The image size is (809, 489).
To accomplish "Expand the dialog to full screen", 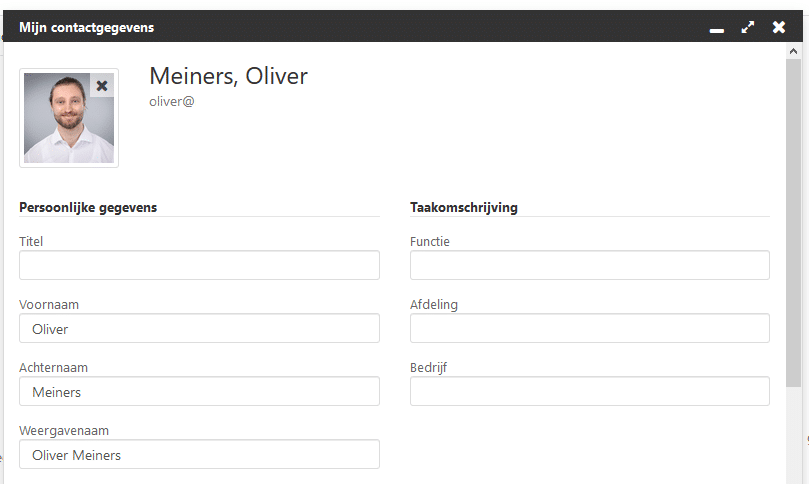I will (748, 27).
